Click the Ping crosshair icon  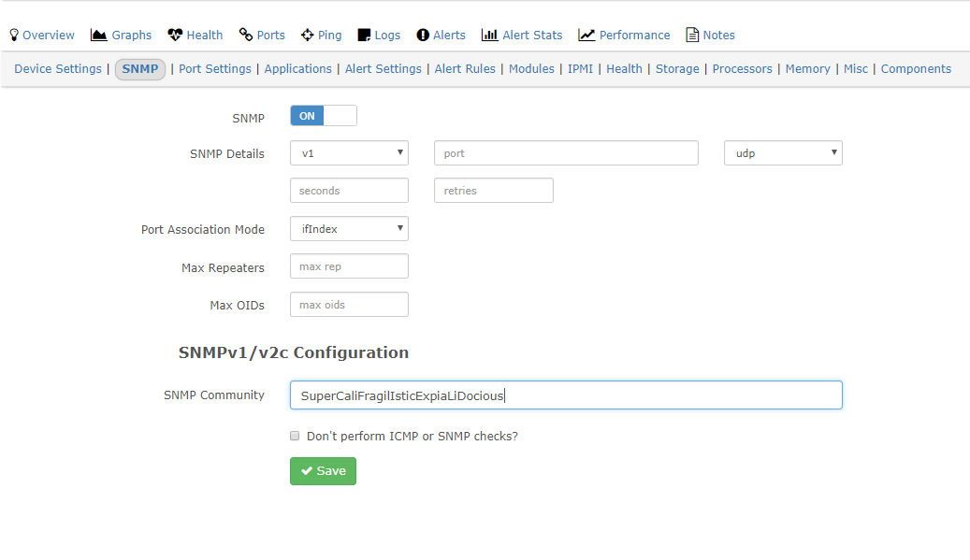(x=308, y=36)
